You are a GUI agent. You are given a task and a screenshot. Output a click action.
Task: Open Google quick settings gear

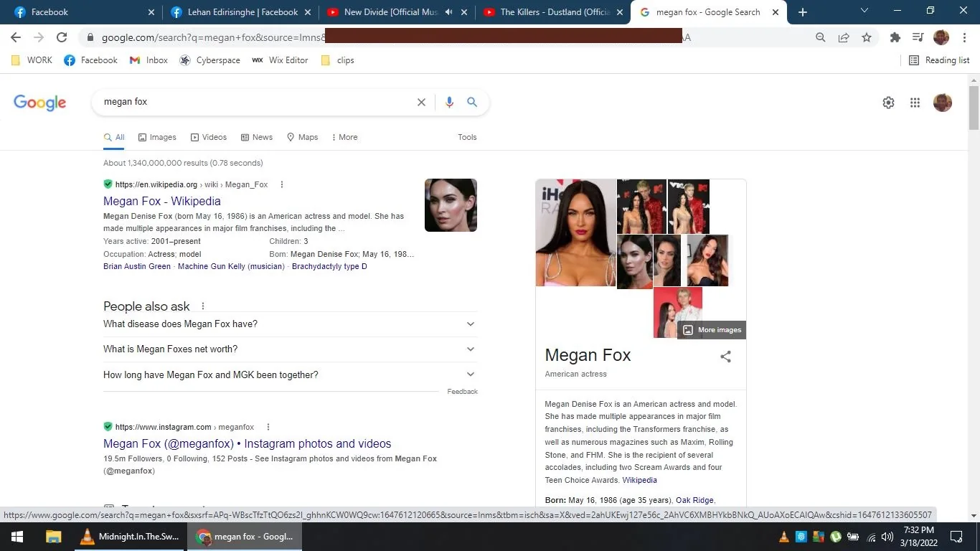point(888,103)
